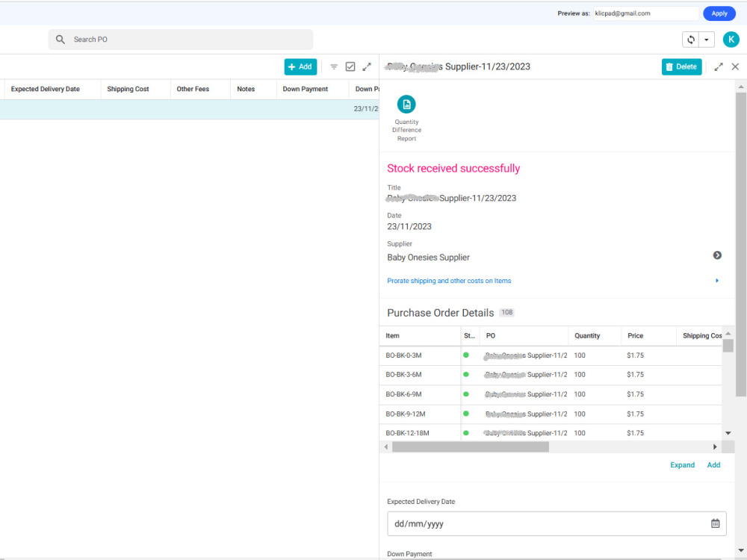Screen dimensions: 747x560
Task: Expand the detail panel to fullscreen
Action: 719,66
